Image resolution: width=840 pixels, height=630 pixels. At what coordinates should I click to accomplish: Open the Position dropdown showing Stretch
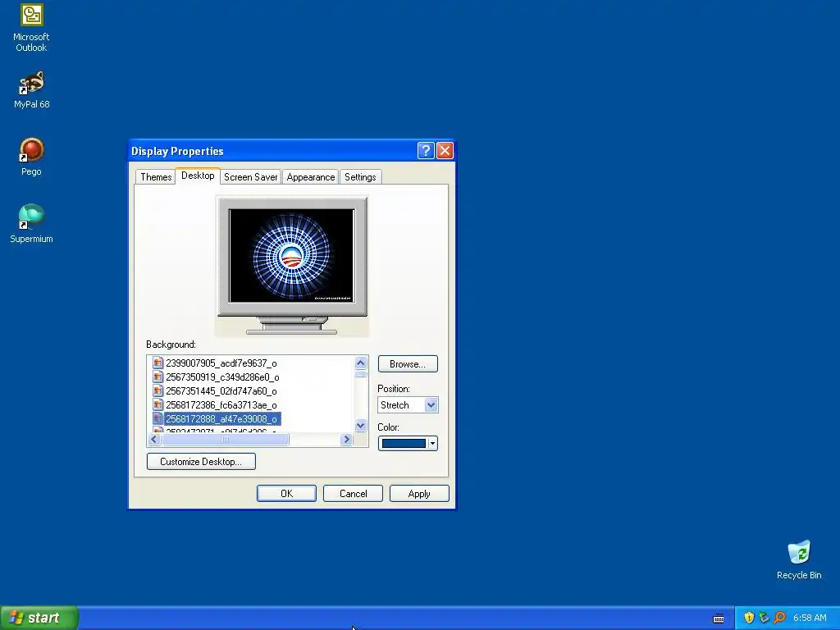[408, 405]
